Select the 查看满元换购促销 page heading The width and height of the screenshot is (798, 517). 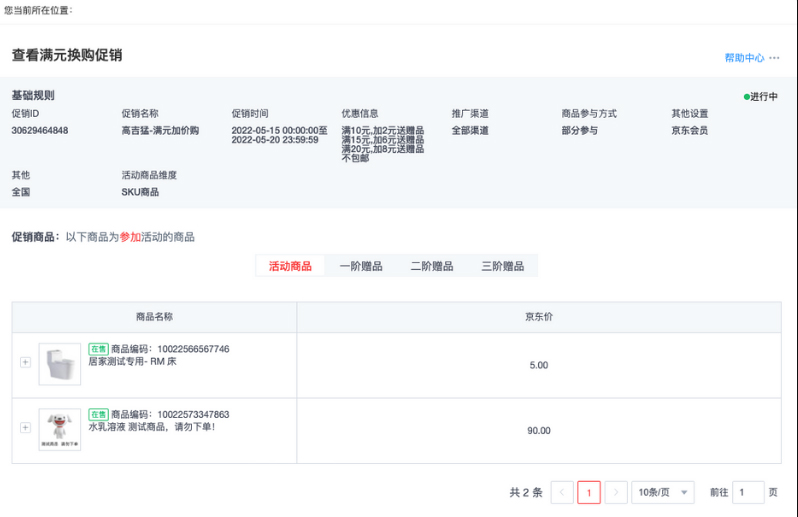tap(67, 55)
